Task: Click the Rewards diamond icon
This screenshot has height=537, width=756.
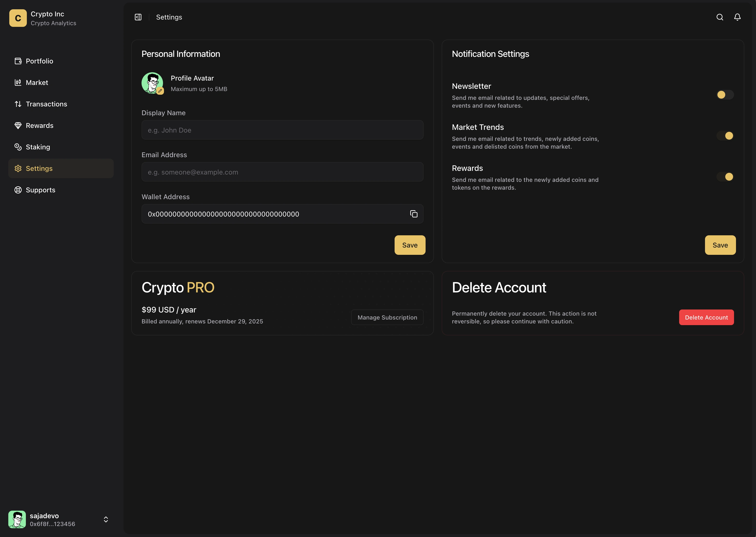Action: coord(18,126)
